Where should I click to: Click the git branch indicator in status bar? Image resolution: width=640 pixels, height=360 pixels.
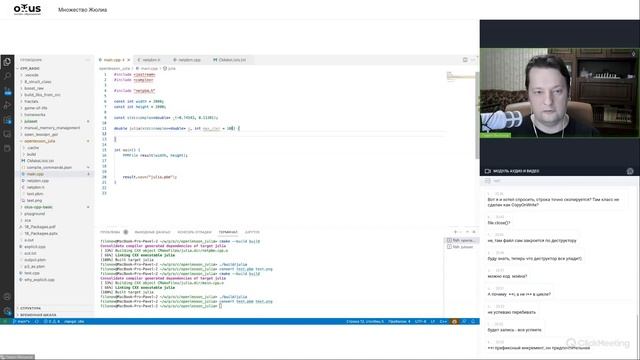pyautogui.click(x=21, y=322)
